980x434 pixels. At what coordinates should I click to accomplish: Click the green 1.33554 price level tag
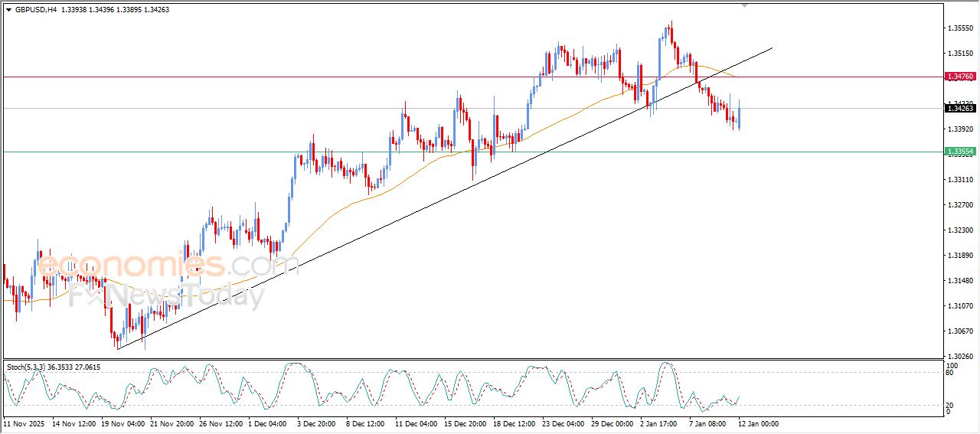coord(960,152)
